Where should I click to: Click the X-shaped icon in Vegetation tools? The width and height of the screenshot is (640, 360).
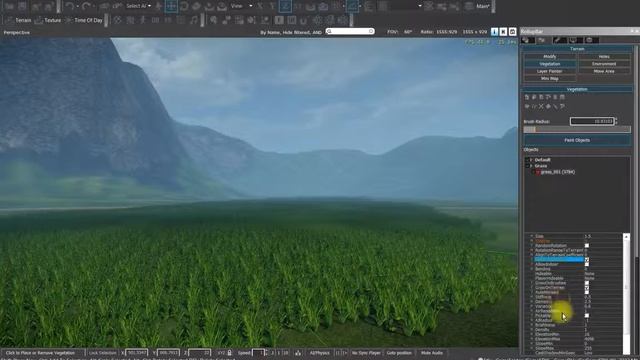(x=541, y=107)
